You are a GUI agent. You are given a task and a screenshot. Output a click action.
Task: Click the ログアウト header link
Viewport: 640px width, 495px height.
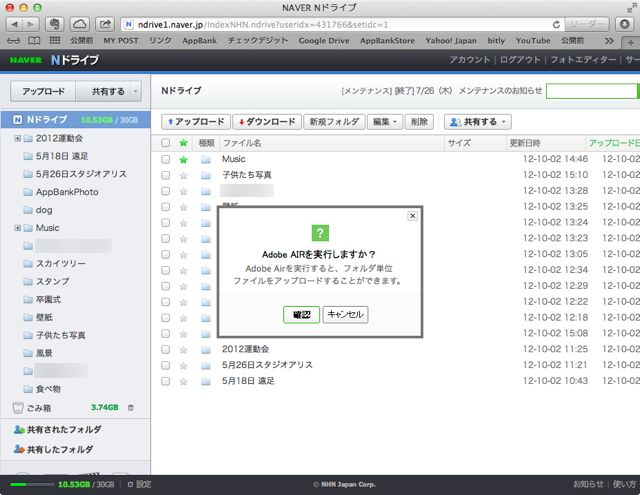[520, 60]
